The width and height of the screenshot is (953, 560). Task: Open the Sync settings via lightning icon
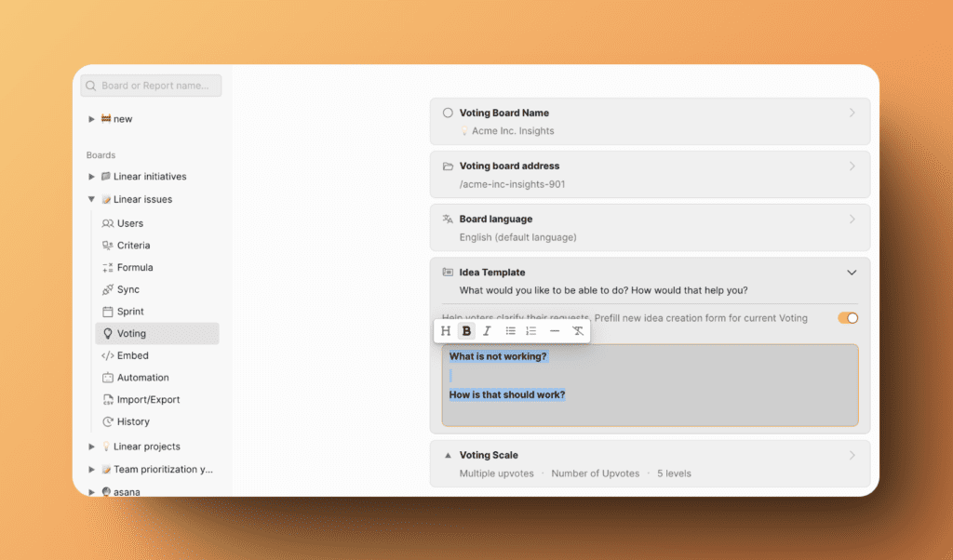coord(107,289)
